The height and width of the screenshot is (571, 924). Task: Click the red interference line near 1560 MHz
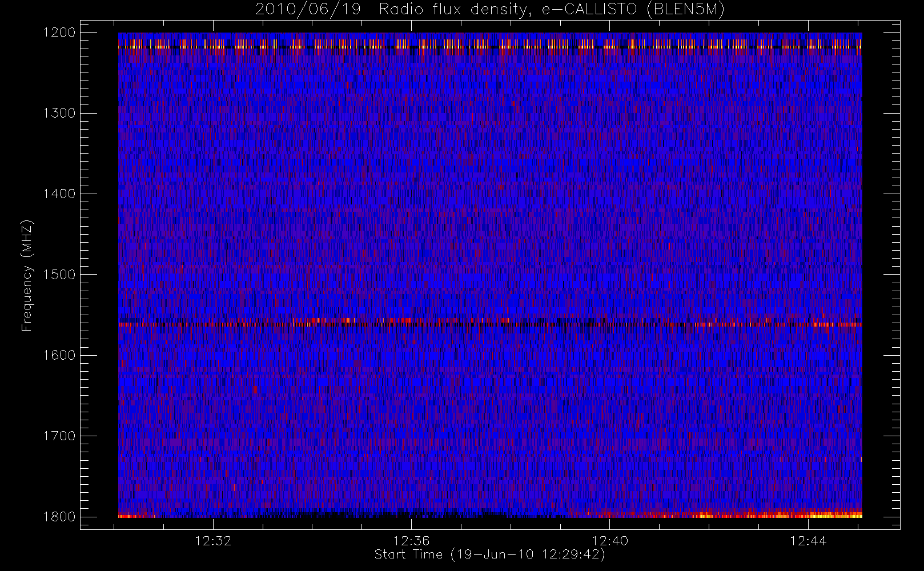coord(490,324)
